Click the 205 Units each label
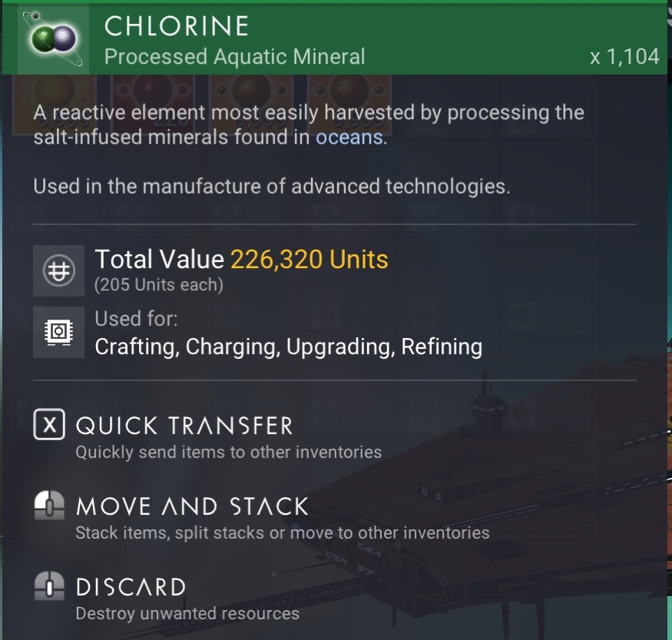Image resolution: width=672 pixels, height=640 pixels. pos(158,284)
